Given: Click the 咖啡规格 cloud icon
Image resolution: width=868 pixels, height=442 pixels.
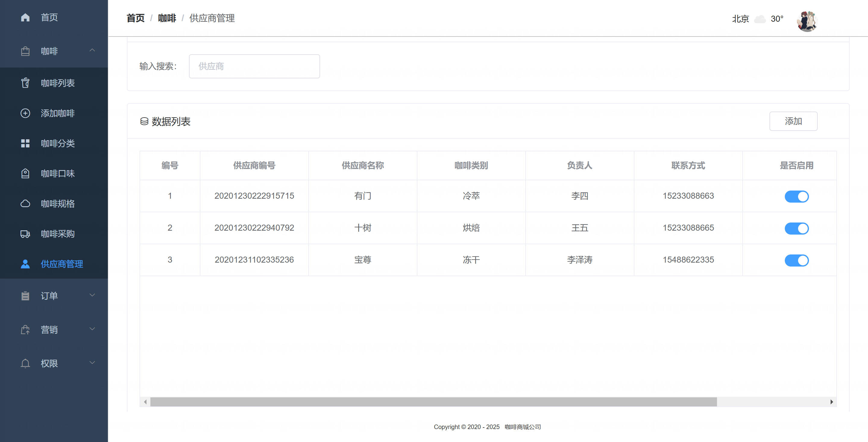Looking at the screenshot, I should 25,204.
